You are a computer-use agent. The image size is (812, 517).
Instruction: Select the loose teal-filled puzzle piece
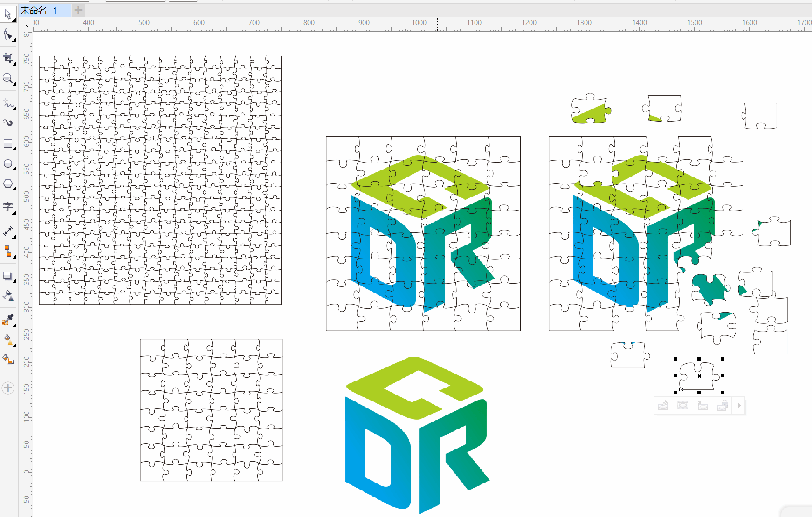pos(710,289)
